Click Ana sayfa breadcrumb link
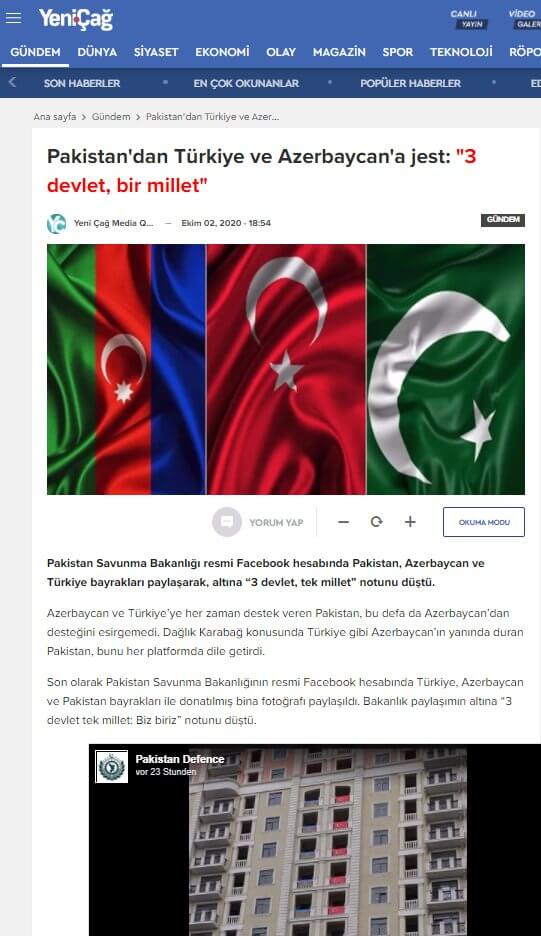This screenshot has height=936, width=541. (x=55, y=116)
